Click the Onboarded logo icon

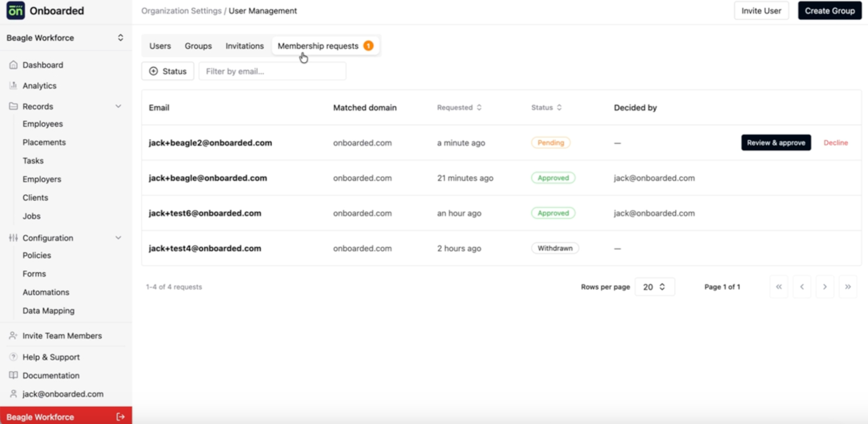(15, 11)
